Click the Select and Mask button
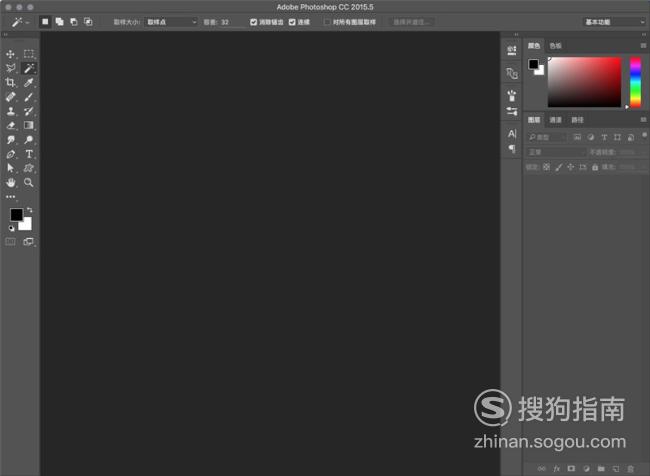Viewport: 650px width, 476px height. [411, 22]
